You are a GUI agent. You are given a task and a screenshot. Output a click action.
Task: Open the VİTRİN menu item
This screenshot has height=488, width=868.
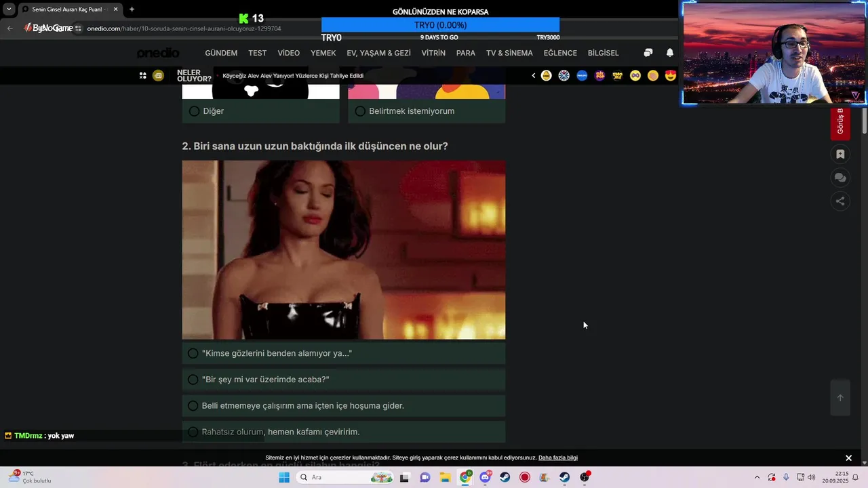tap(433, 53)
